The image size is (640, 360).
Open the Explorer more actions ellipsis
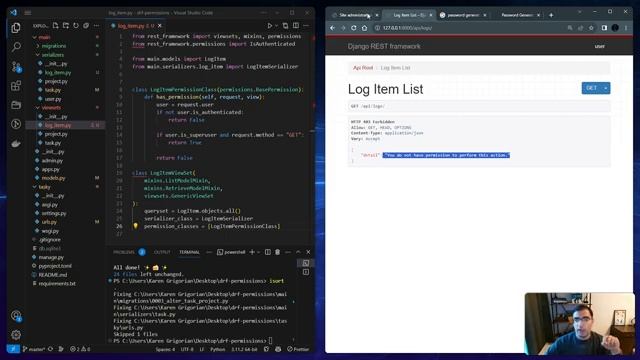coord(96,26)
